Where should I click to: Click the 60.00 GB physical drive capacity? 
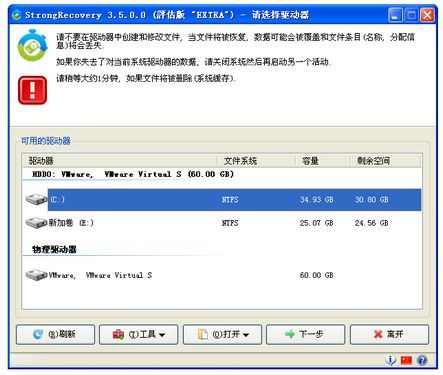pyautogui.click(x=316, y=275)
